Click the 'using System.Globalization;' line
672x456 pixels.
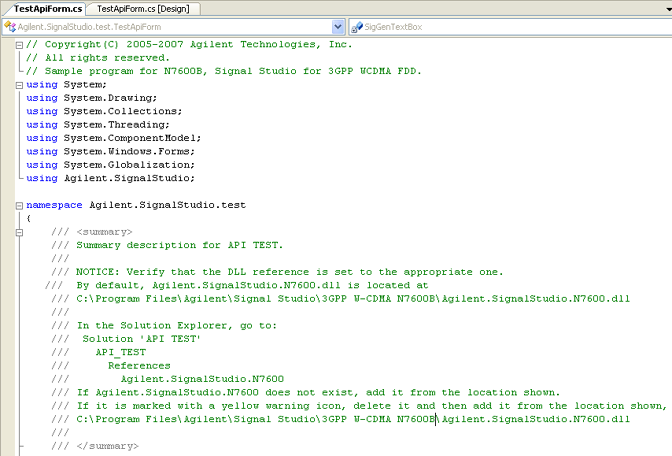[110, 165]
